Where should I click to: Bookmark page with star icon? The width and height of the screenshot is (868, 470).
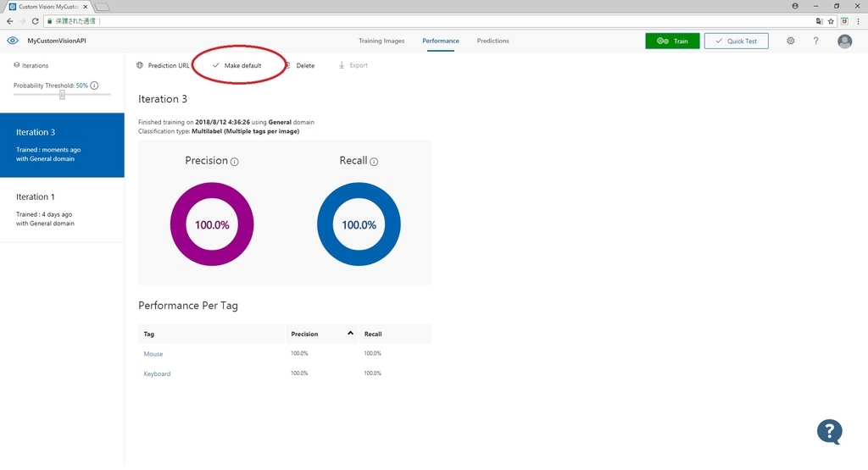pos(831,21)
